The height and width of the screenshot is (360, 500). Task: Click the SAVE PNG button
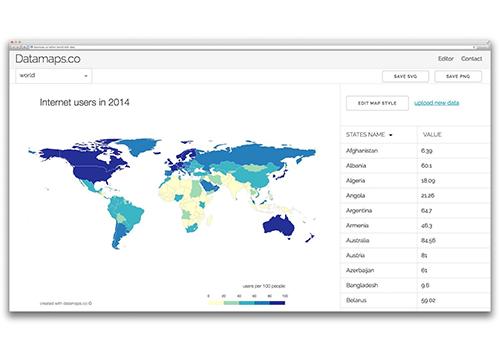tap(458, 76)
